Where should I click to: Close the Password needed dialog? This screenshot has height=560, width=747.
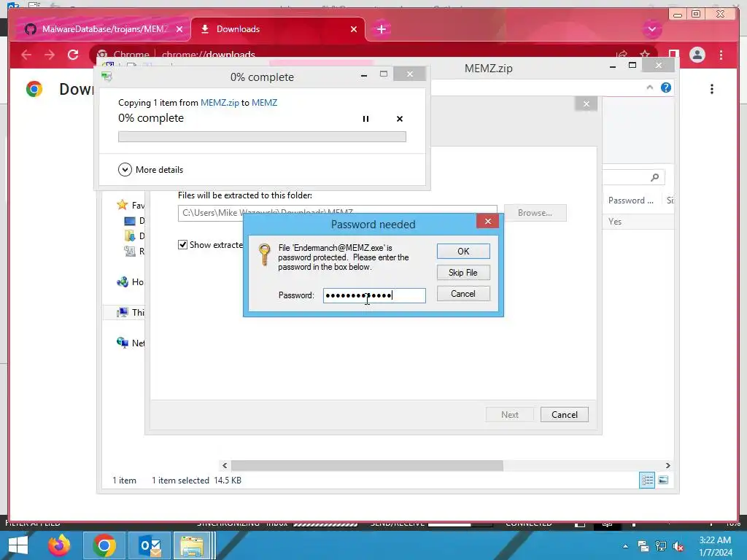487,221
